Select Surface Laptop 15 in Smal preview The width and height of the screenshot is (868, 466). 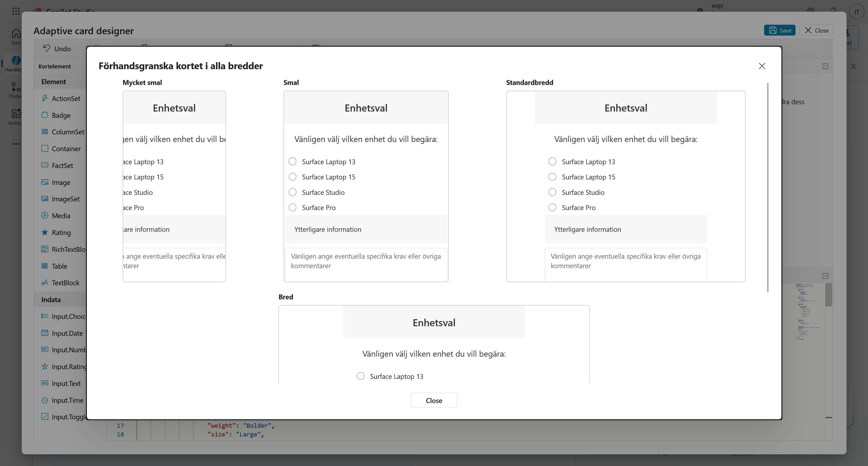point(292,177)
